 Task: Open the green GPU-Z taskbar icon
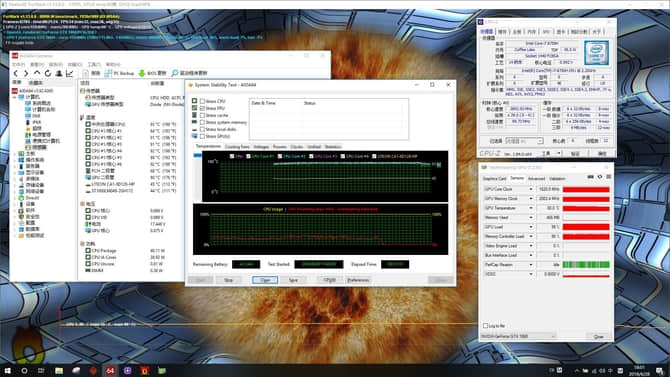point(162,370)
